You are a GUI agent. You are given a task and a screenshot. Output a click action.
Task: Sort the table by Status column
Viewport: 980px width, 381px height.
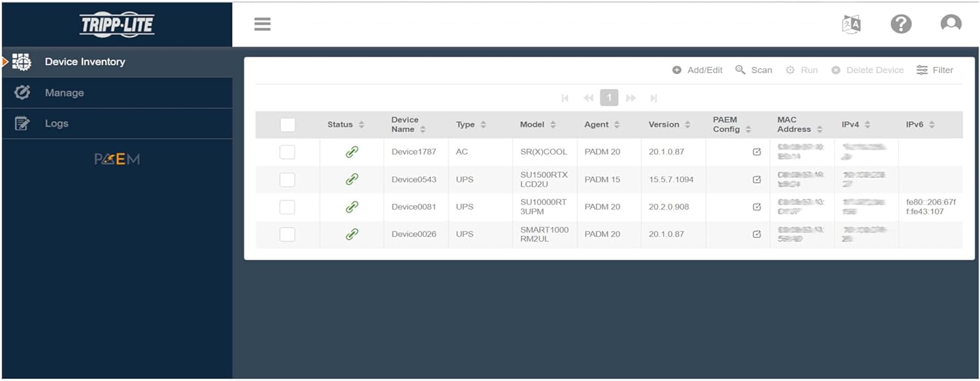[x=361, y=125]
